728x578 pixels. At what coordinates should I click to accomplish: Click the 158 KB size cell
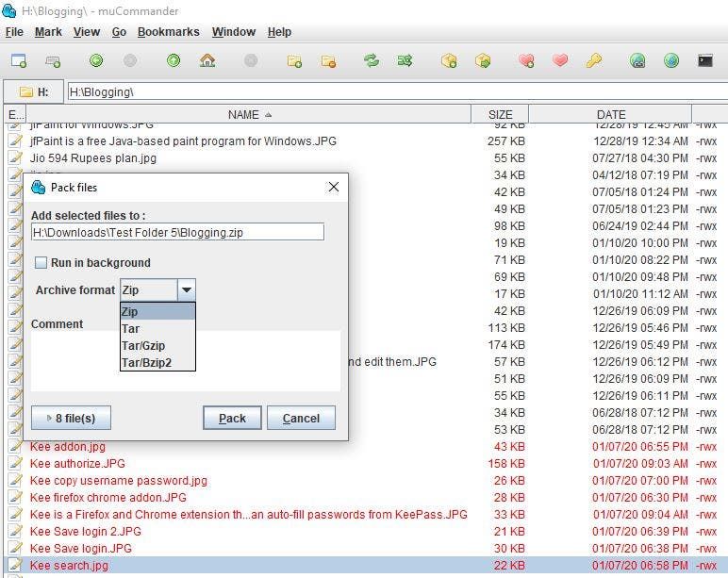pyautogui.click(x=506, y=463)
